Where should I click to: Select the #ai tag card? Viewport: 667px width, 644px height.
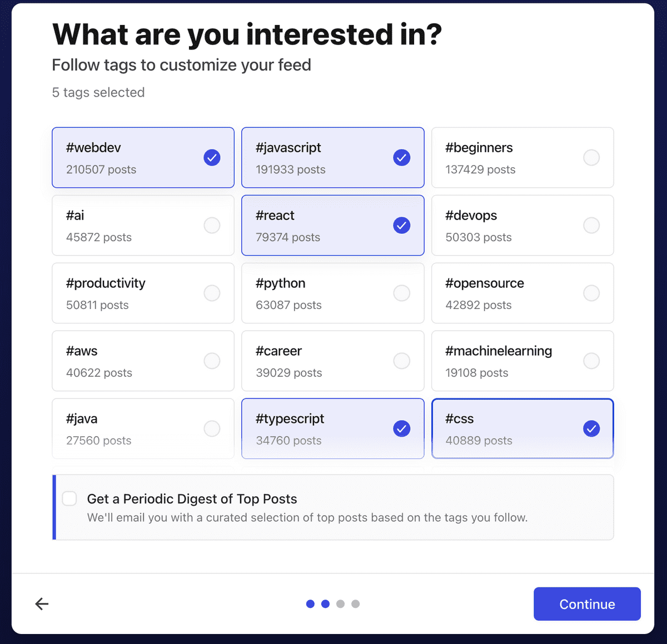pos(143,226)
